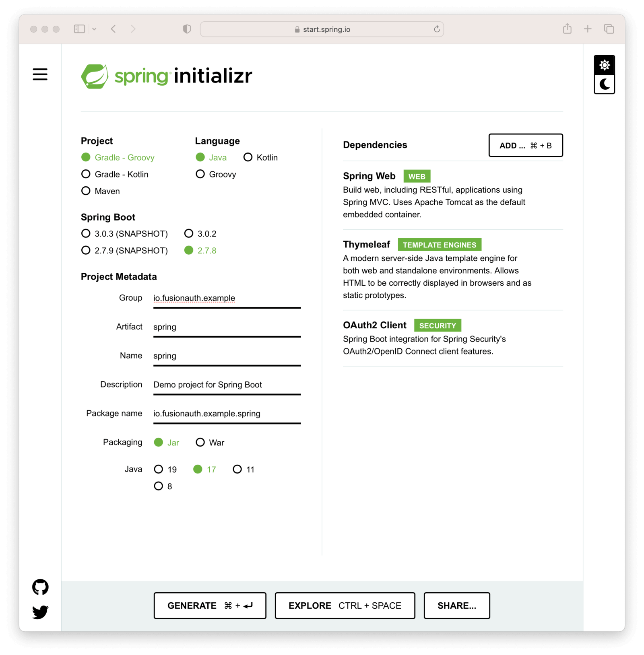Click the Description input field
The height and width of the screenshot is (655, 644).
click(x=227, y=385)
